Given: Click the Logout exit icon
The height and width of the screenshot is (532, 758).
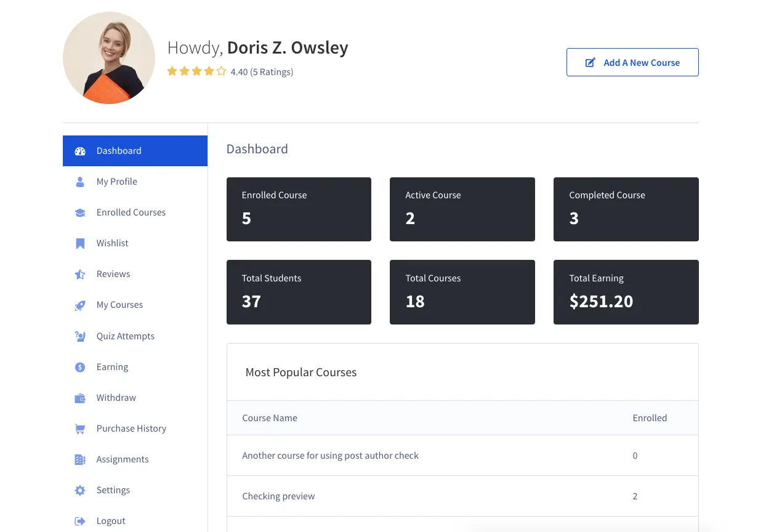Looking at the screenshot, I should click(80, 522).
